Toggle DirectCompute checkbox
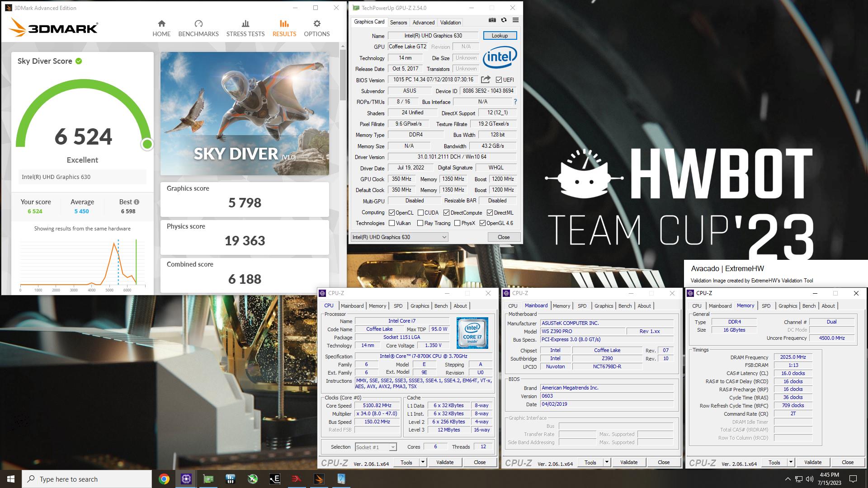The image size is (868, 488). click(446, 212)
